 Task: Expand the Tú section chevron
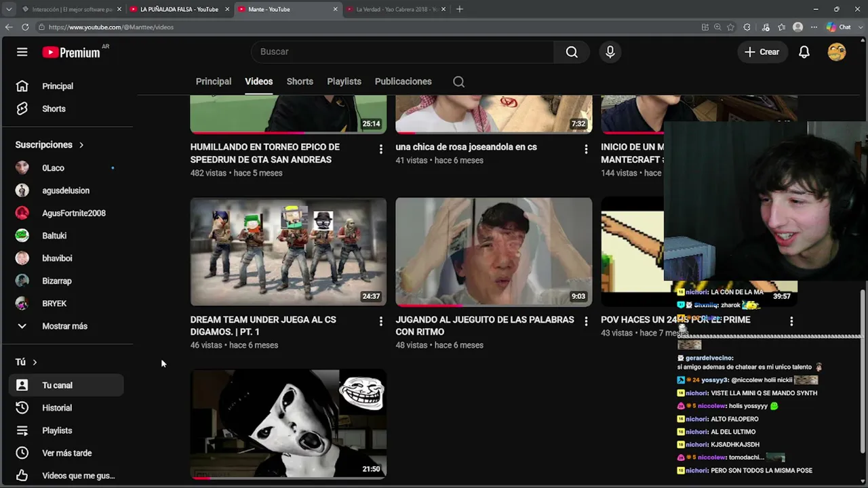[35, 363]
